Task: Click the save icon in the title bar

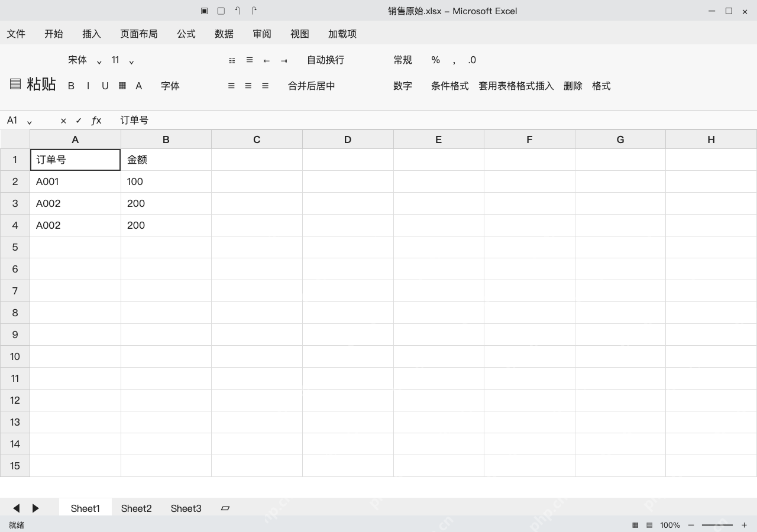Action: click(204, 11)
